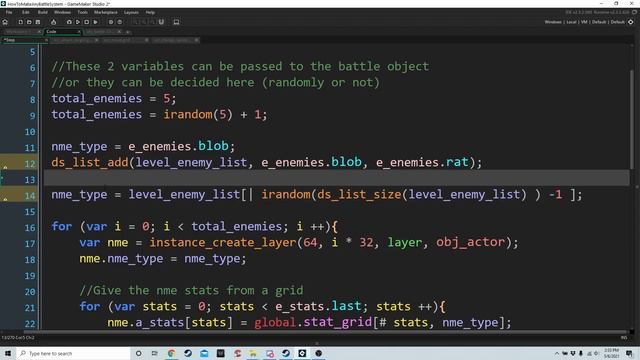Screen dimensions: 640x360
Task: Show hidden system tray icons
Action: (557, 353)
